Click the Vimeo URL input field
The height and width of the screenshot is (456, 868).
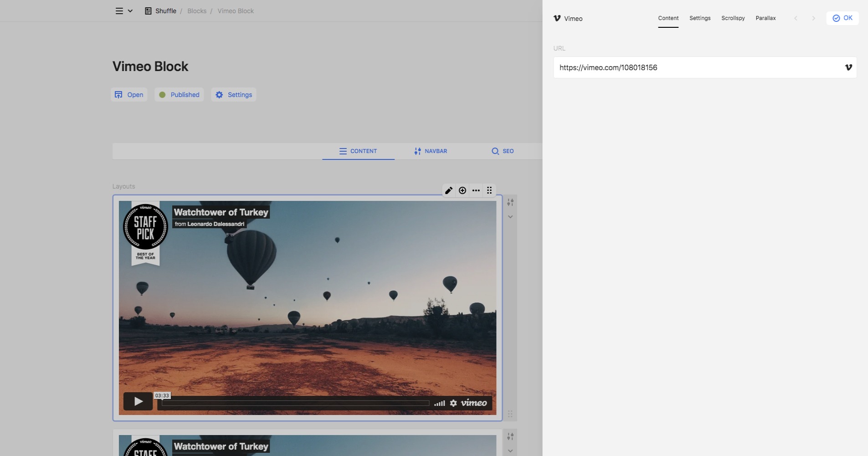point(697,67)
